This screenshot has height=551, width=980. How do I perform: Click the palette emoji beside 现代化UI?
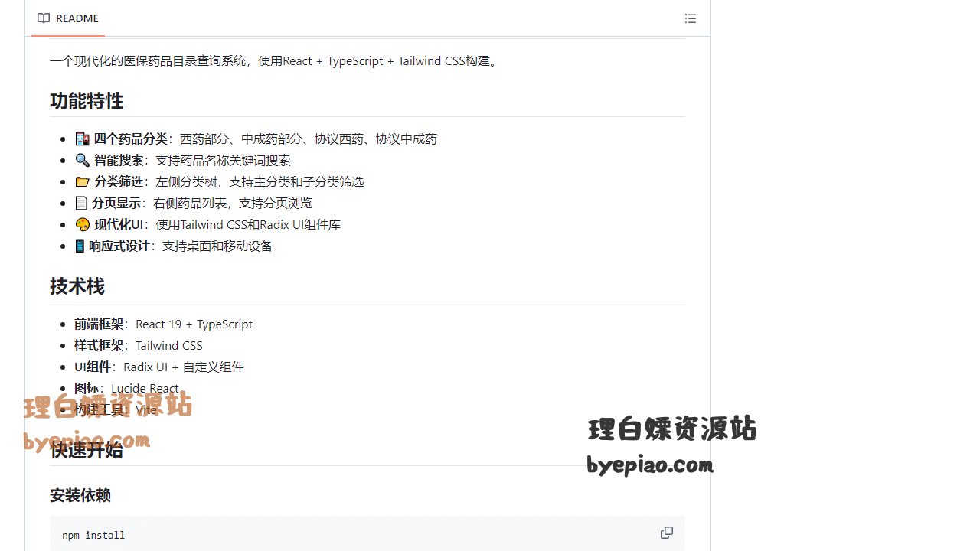tap(82, 224)
